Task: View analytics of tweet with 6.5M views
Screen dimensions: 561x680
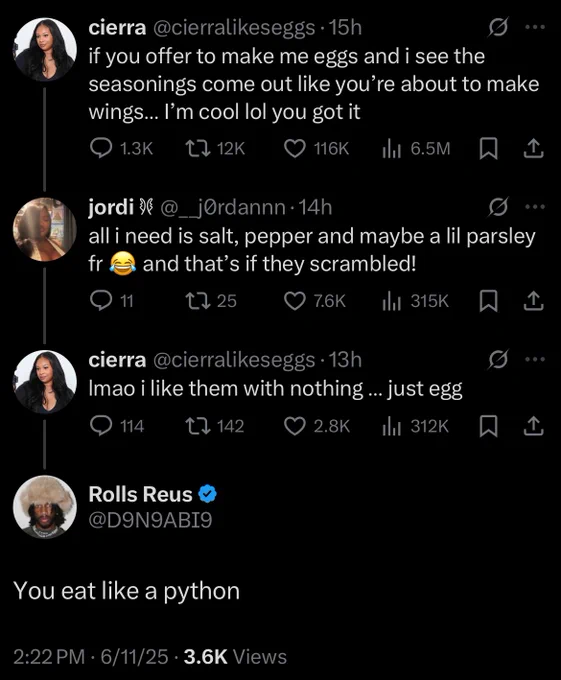Action: click(x=417, y=148)
